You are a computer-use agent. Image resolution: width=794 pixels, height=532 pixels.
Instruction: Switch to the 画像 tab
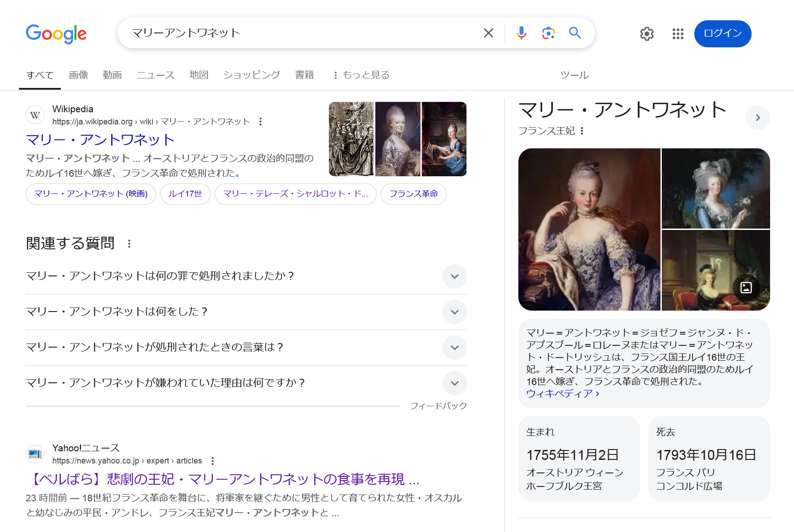point(78,75)
